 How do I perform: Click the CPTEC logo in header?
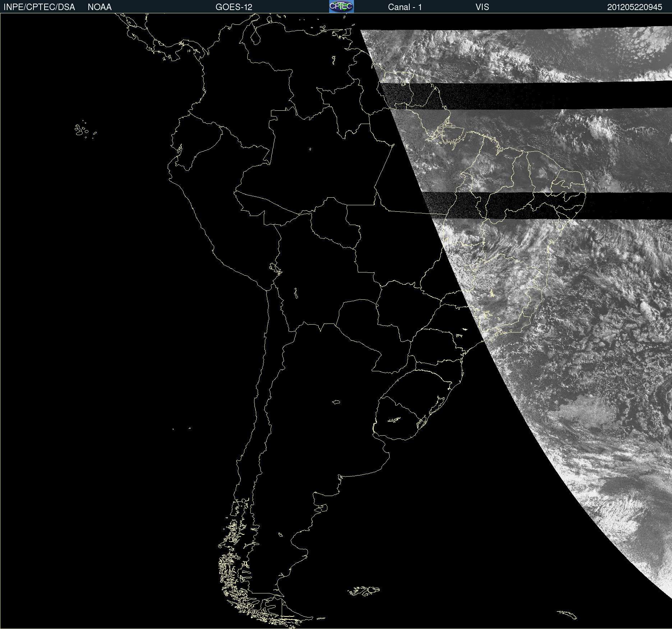pyautogui.click(x=341, y=6)
